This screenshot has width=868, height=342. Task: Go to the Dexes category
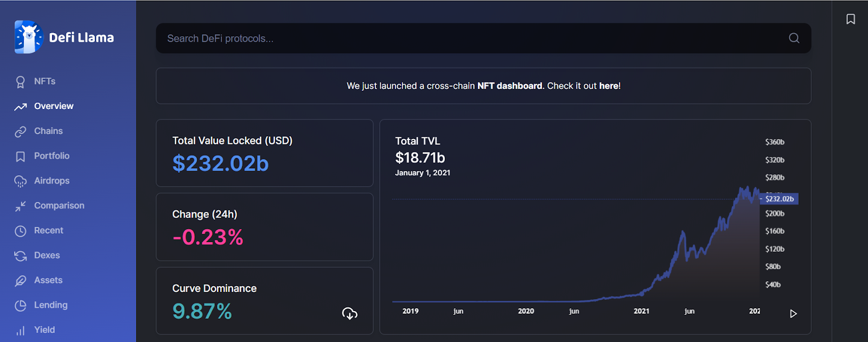click(x=47, y=256)
